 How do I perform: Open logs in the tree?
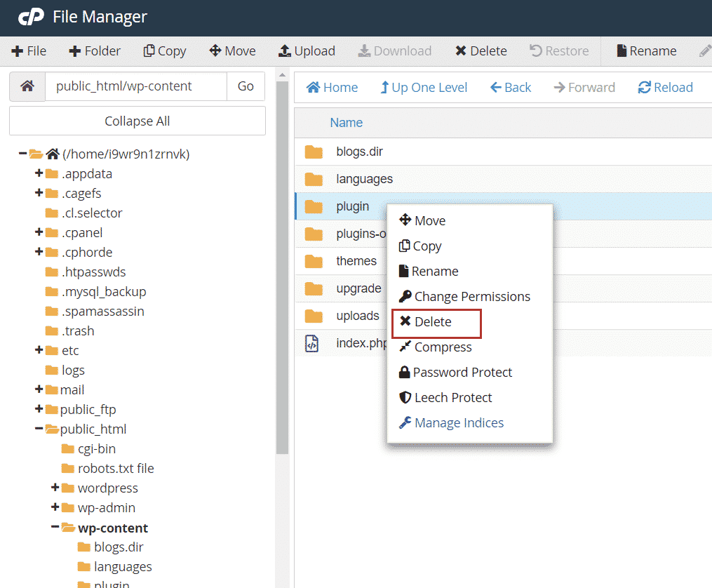click(x=65, y=370)
